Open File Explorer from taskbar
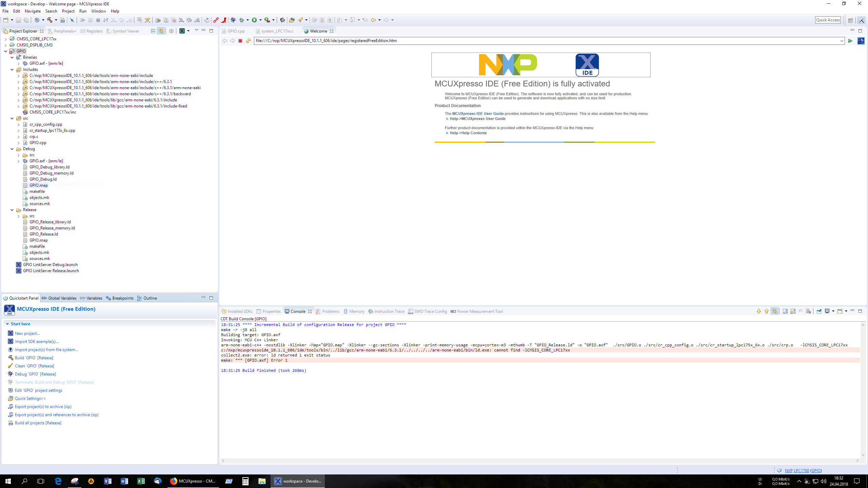Viewport: 868px width, 488px height. (x=262, y=481)
